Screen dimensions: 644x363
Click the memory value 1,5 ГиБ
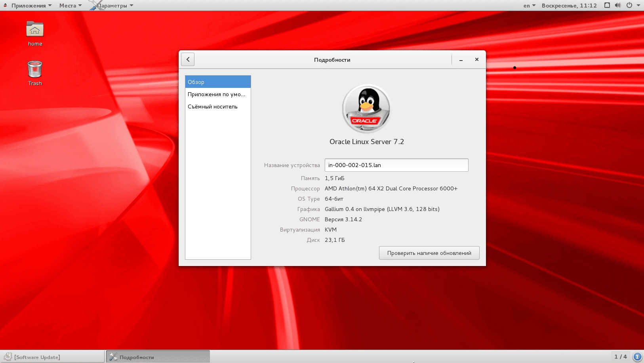coord(335,178)
